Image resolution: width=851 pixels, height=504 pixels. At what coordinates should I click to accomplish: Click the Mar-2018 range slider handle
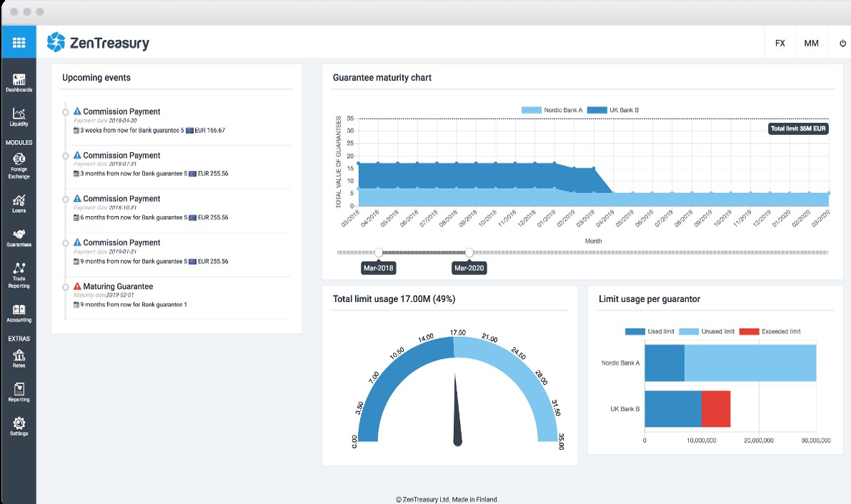[x=378, y=252]
